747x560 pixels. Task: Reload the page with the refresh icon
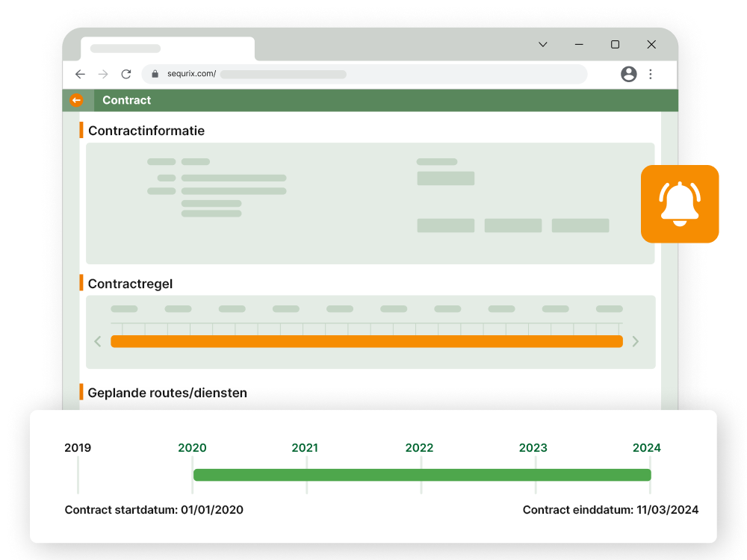125,74
